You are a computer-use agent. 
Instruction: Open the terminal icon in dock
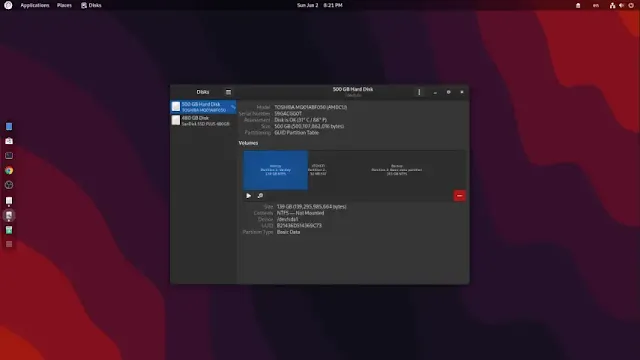pos(9,156)
